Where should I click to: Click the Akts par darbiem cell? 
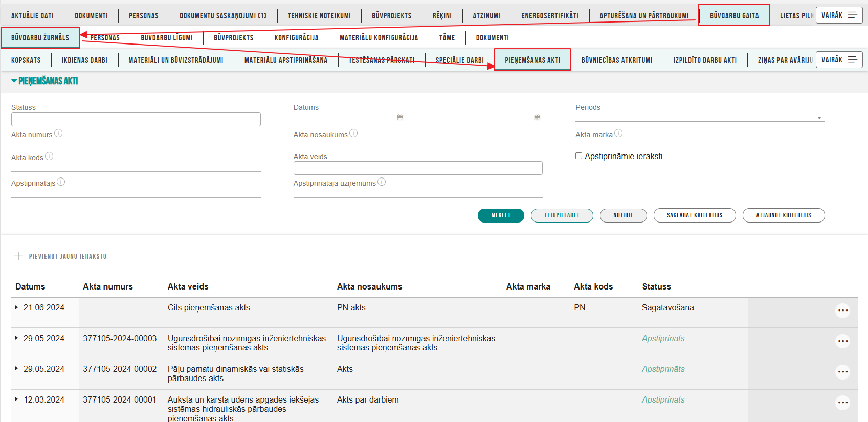(x=368, y=399)
